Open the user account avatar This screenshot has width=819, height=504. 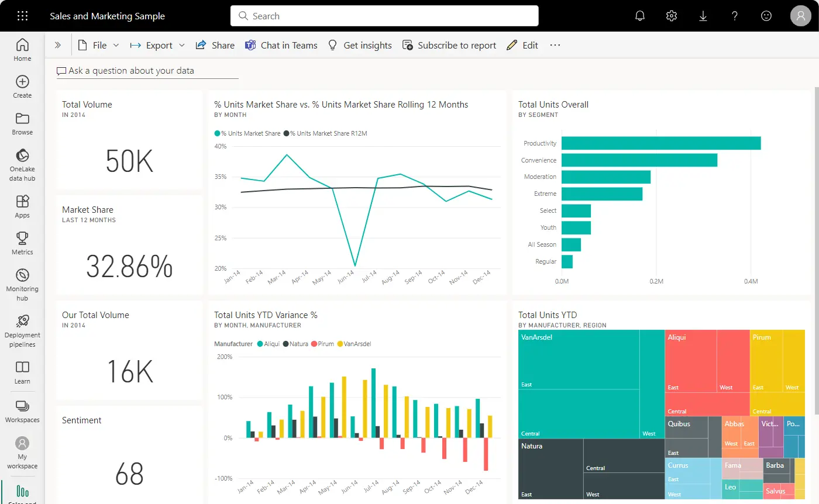[x=801, y=16]
